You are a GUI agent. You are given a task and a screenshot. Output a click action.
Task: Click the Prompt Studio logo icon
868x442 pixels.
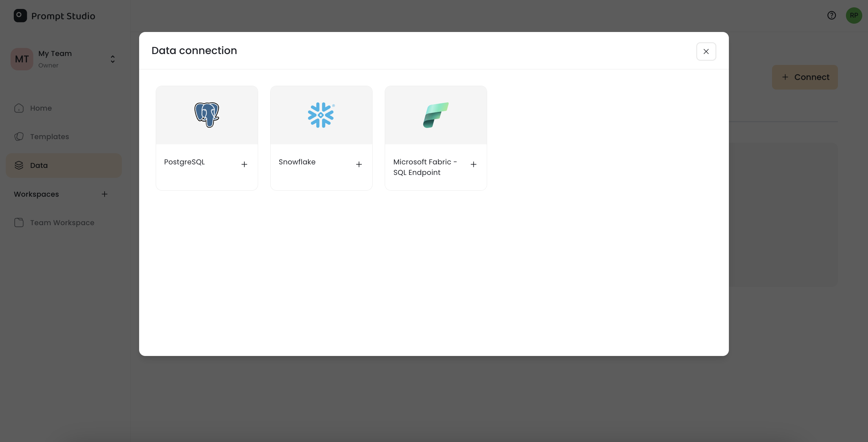tap(20, 15)
